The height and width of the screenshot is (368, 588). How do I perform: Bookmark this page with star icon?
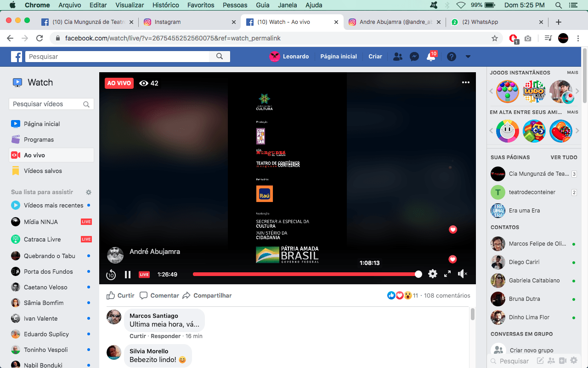(495, 39)
